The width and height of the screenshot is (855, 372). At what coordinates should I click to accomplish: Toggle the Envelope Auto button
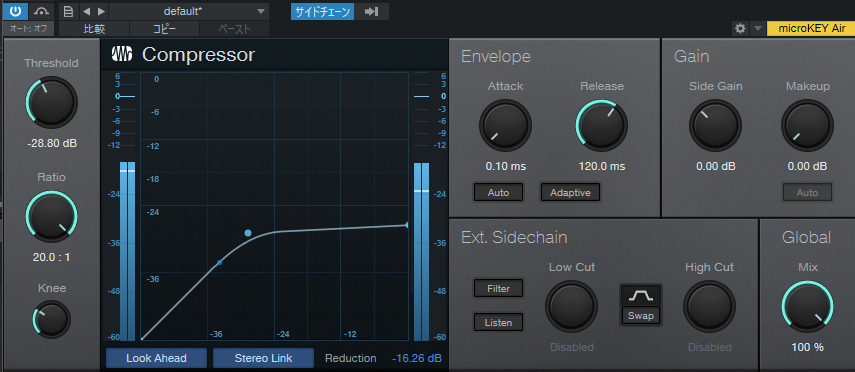(x=498, y=193)
